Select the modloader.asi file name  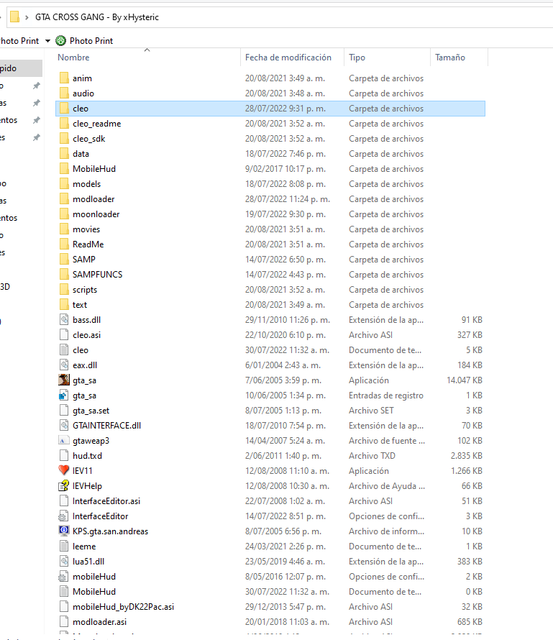pos(100,622)
